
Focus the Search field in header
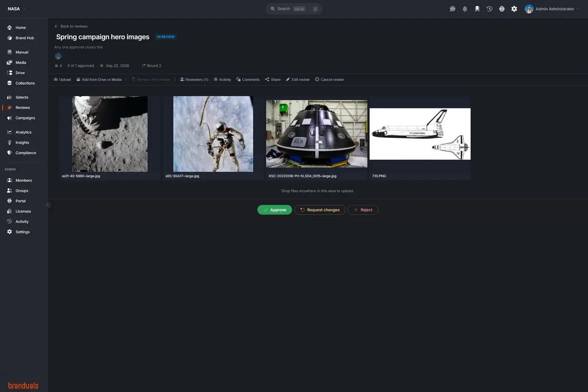(294, 9)
